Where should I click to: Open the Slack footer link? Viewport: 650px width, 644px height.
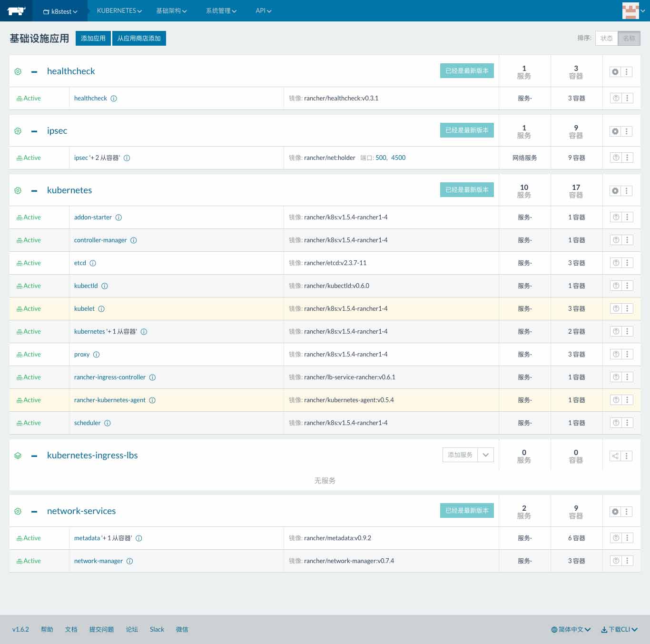point(157,629)
